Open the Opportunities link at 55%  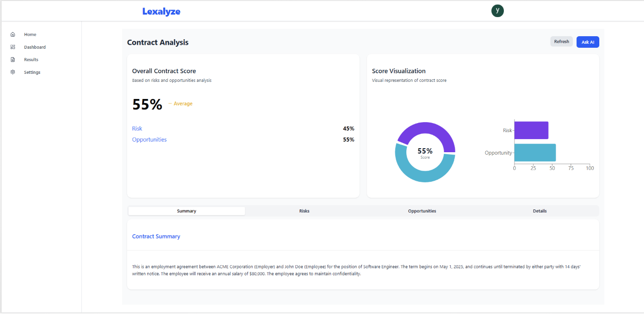click(x=149, y=140)
